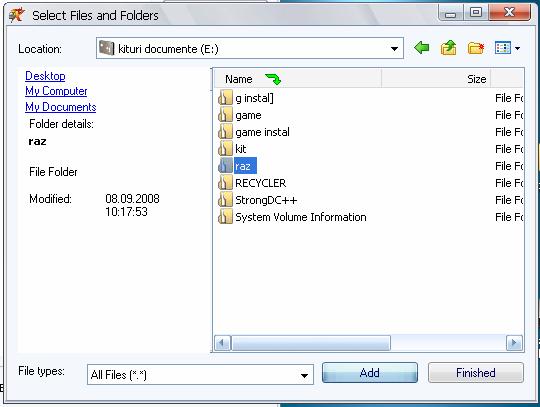Open the view mode icon
The height and width of the screenshot is (407, 540).
pos(502,48)
